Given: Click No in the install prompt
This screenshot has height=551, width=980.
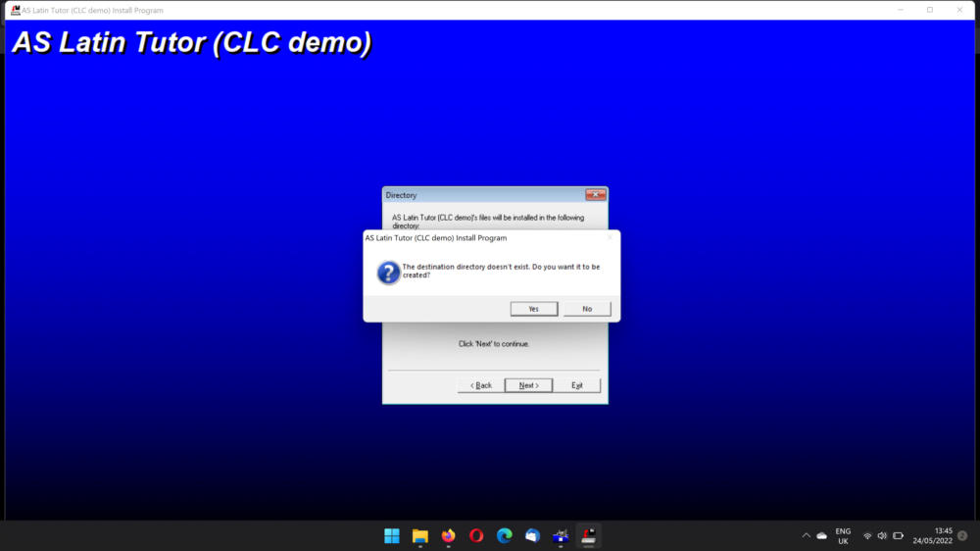Looking at the screenshot, I should click(x=587, y=309).
